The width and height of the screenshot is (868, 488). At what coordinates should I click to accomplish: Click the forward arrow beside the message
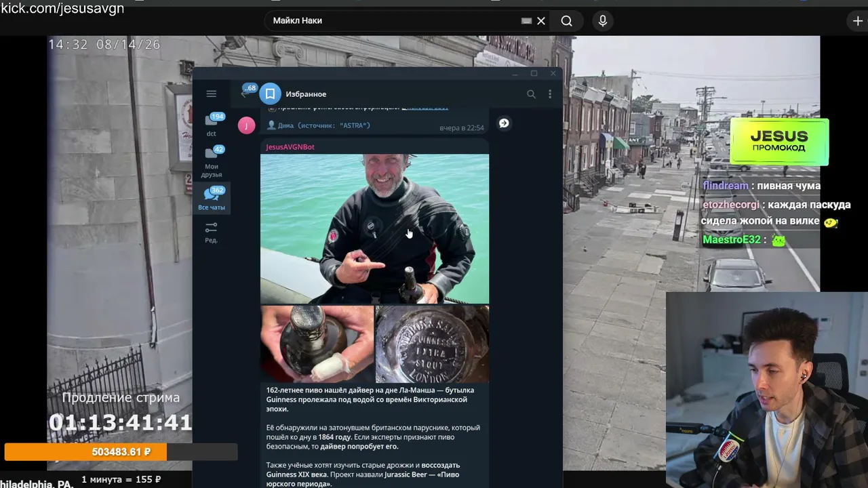pyautogui.click(x=504, y=123)
